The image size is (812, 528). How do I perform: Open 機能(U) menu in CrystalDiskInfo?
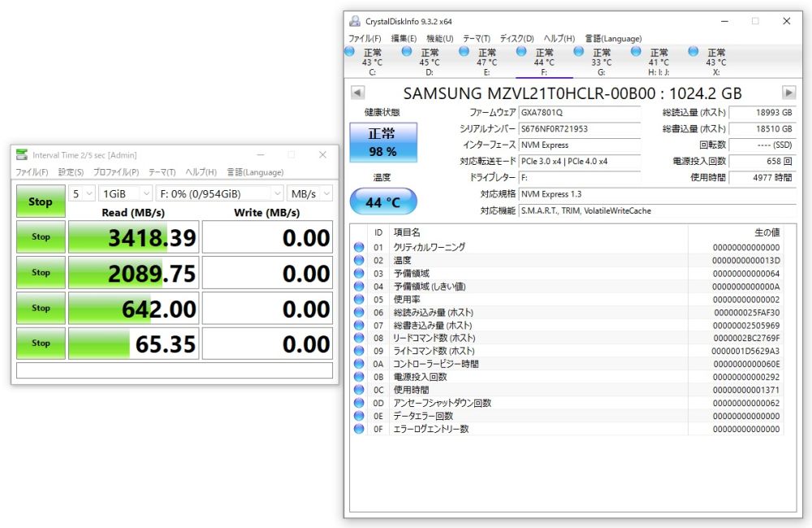click(439, 38)
